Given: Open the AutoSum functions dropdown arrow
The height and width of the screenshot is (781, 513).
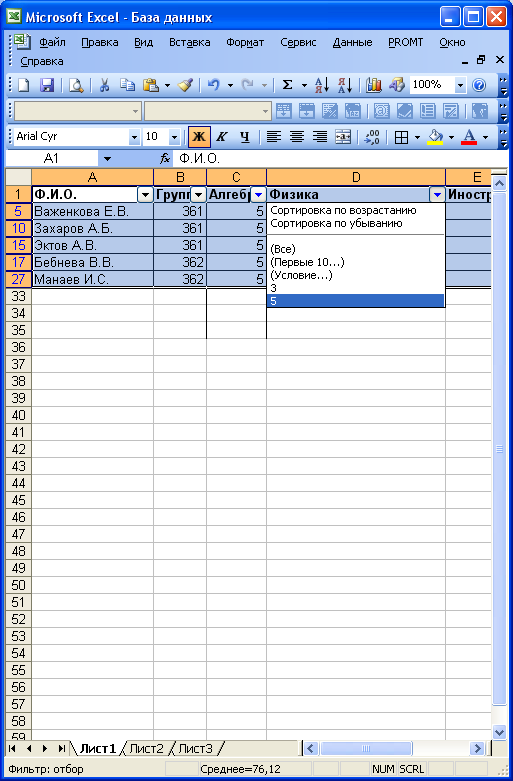Looking at the screenshot, I should pyautogui.click(x=304, y=86).
